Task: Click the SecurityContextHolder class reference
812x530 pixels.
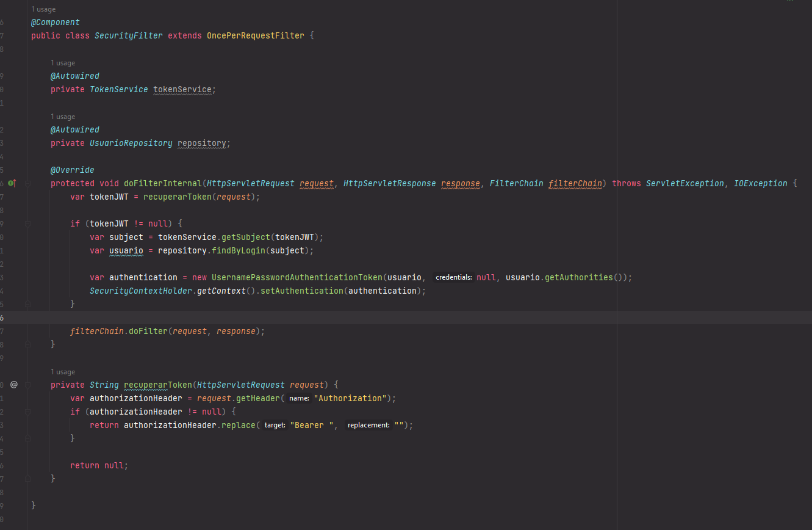Action: point(141,291)
